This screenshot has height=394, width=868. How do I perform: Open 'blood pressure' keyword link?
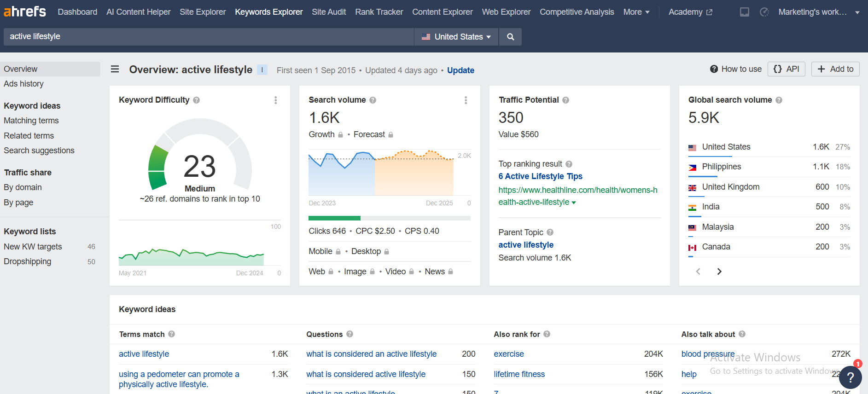coord(708,354)
